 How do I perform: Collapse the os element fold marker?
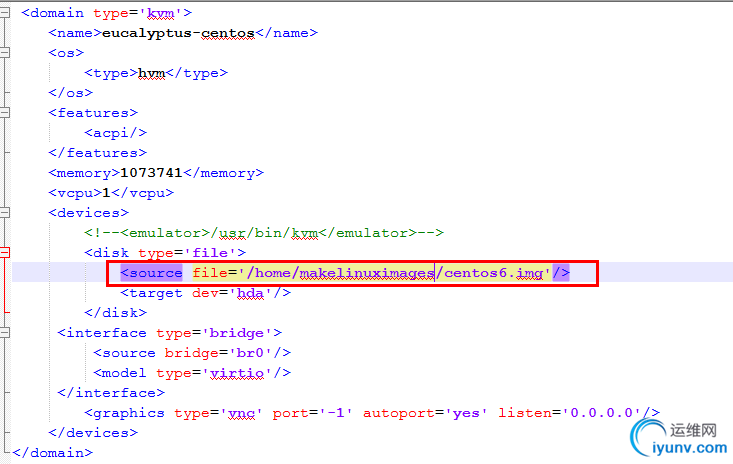(x=4, y=52)
